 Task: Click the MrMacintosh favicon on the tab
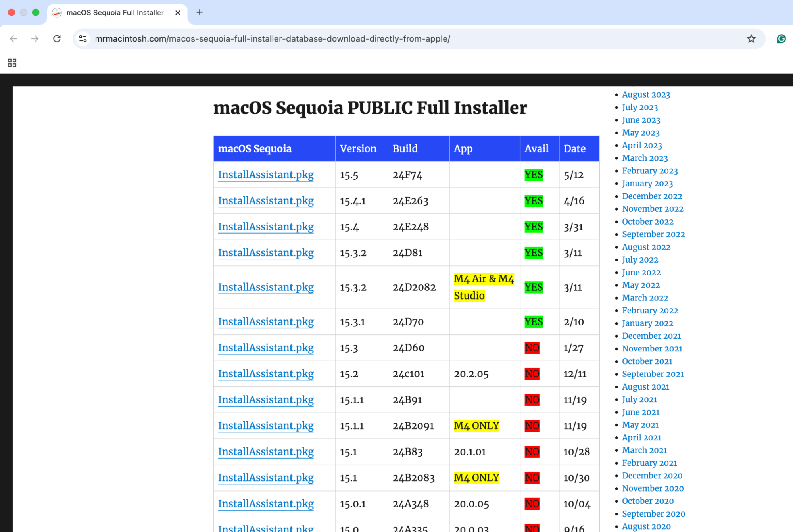click(56, 12)
